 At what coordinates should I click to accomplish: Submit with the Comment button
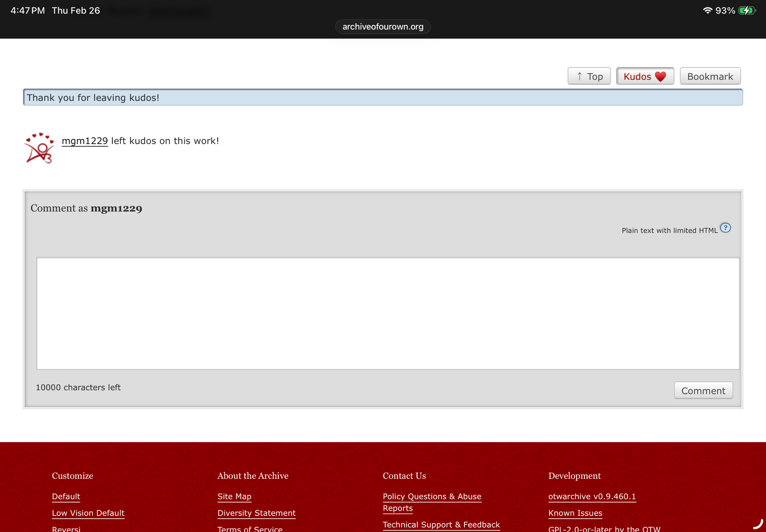[703, 390]
